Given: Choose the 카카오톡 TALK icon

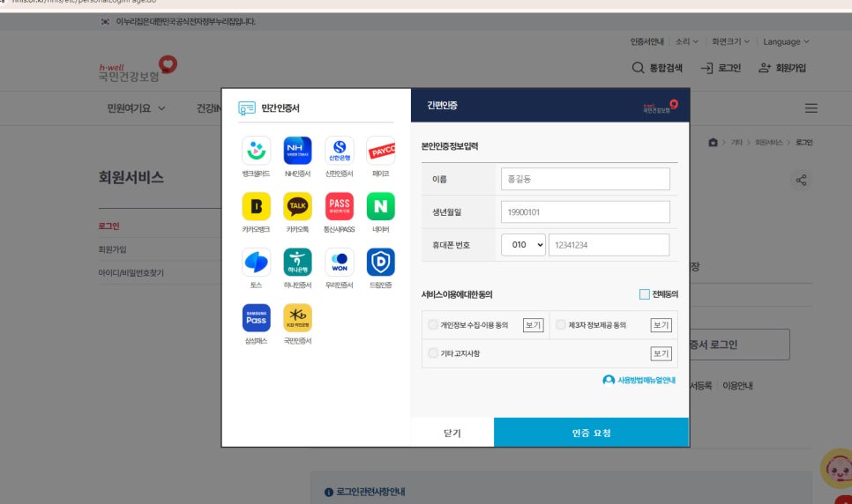Looking at the screenshot, I should (297, 206).
